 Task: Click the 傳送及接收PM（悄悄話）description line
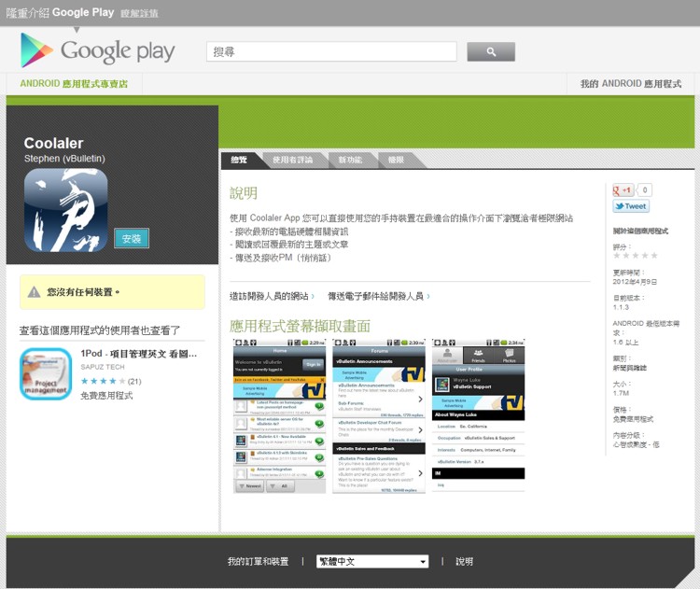coord(281,258)
